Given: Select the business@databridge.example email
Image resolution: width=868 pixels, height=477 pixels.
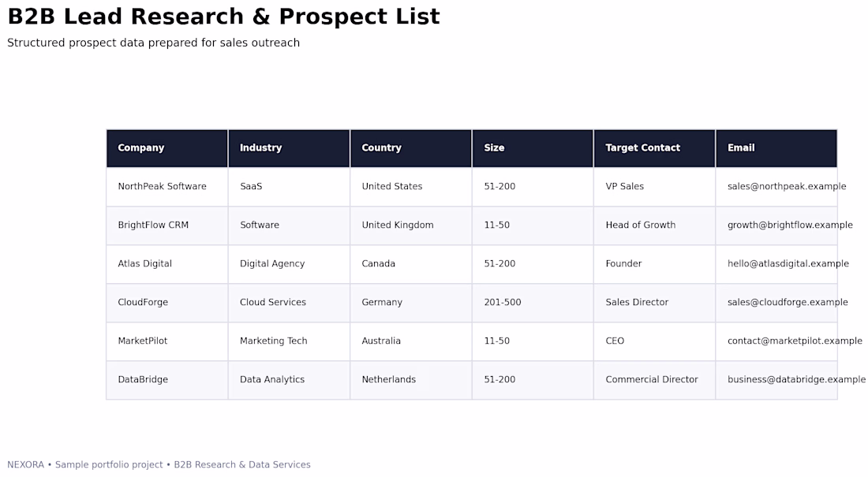Looking at the screenshot, I should pyautogui.click(x=797, y=379).
